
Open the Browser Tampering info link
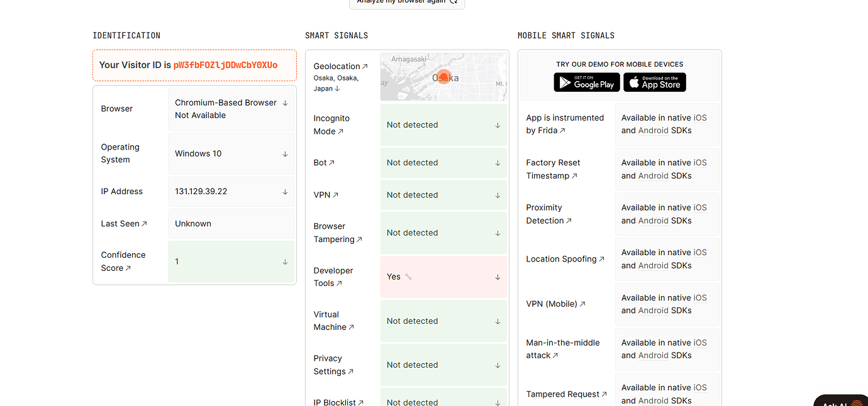[338, 233]
